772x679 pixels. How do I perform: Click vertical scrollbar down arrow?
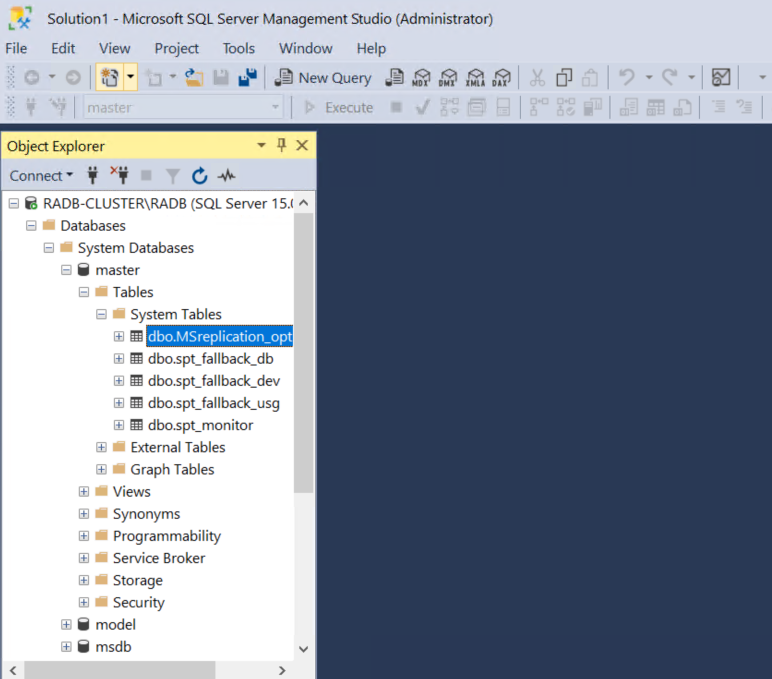(x=304, y=649)
